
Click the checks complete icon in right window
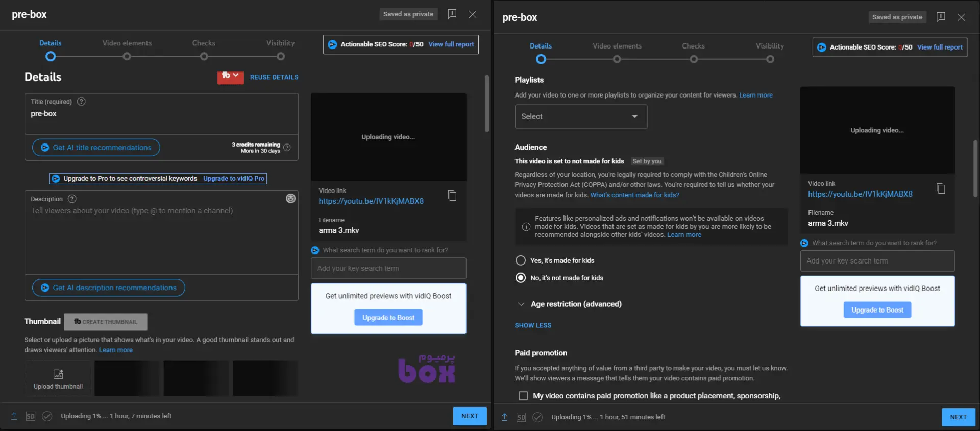point(537,417)
